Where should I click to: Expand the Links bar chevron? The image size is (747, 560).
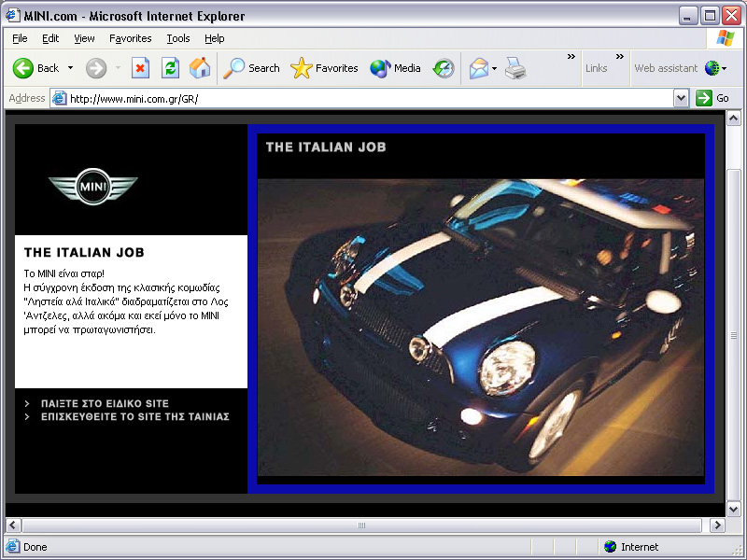point(620,57)
